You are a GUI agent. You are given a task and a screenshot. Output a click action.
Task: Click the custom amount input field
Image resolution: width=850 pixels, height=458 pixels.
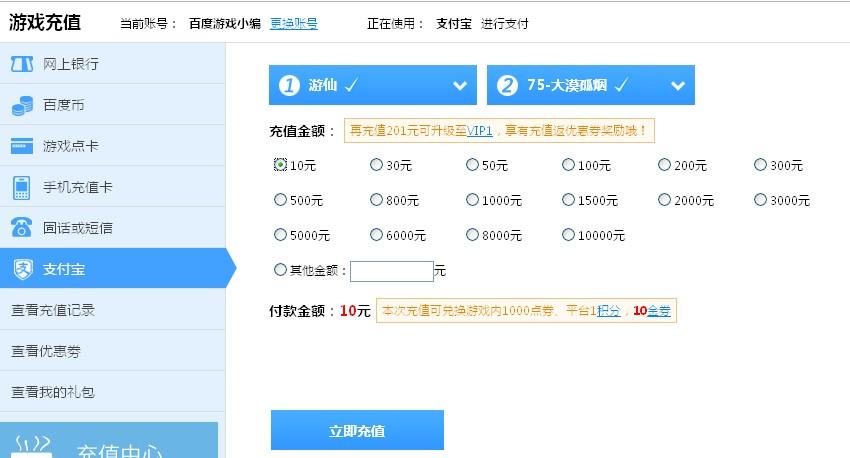tap(392, 271)
